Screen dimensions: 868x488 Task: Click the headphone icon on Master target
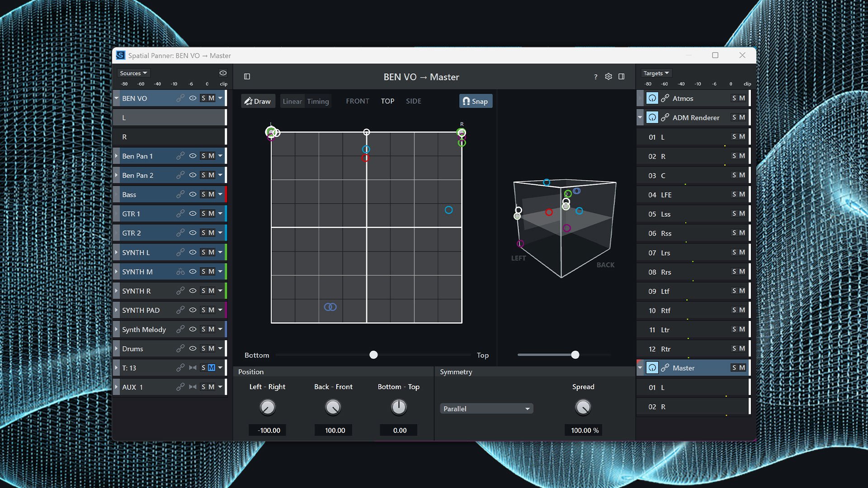point(652,368)
